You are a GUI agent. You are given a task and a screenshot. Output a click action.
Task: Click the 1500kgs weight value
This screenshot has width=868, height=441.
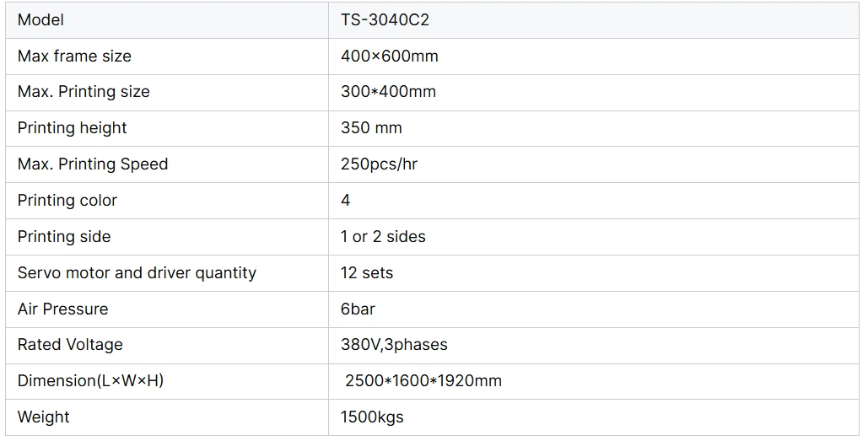click(x=372, y=417)
